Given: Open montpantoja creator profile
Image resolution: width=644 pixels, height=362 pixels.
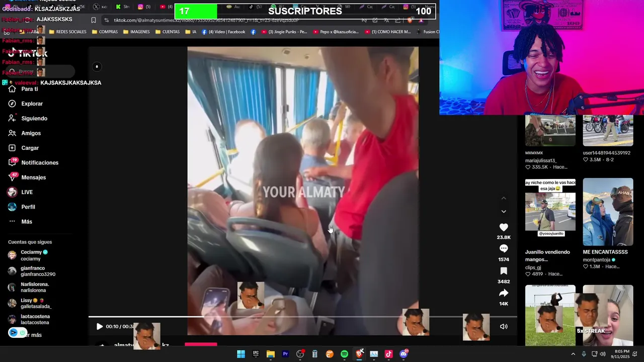Looking at the screenshot, I should [x=599, y=260].
